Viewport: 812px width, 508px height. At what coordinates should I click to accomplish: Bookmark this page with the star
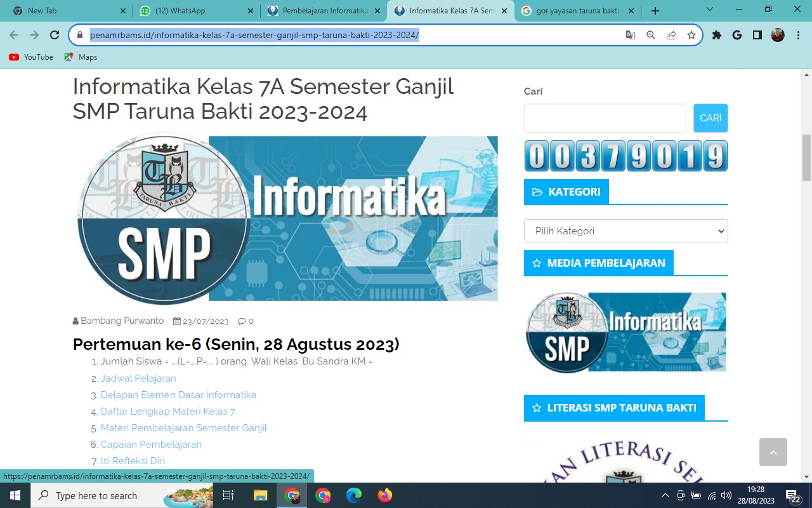pos(691,36)
